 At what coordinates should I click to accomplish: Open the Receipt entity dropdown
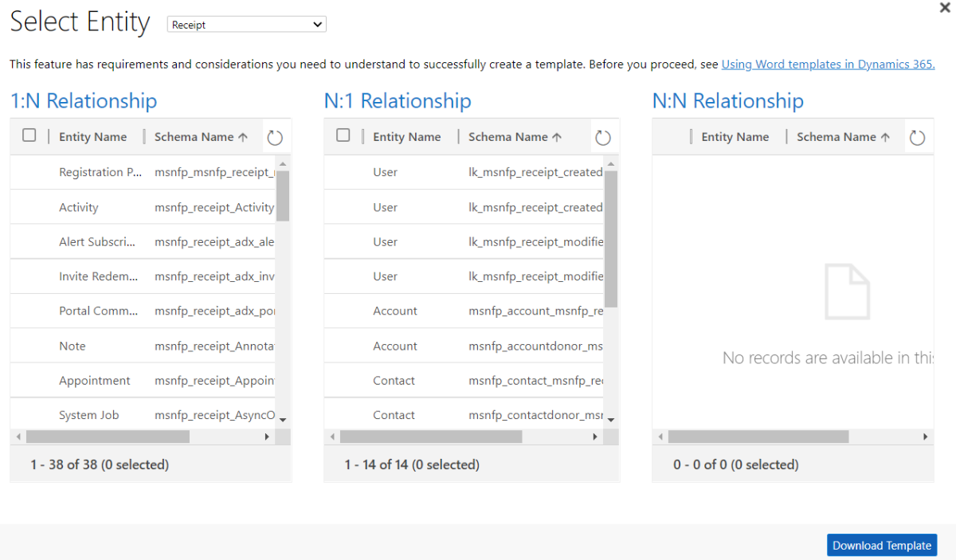click(246, 25)
